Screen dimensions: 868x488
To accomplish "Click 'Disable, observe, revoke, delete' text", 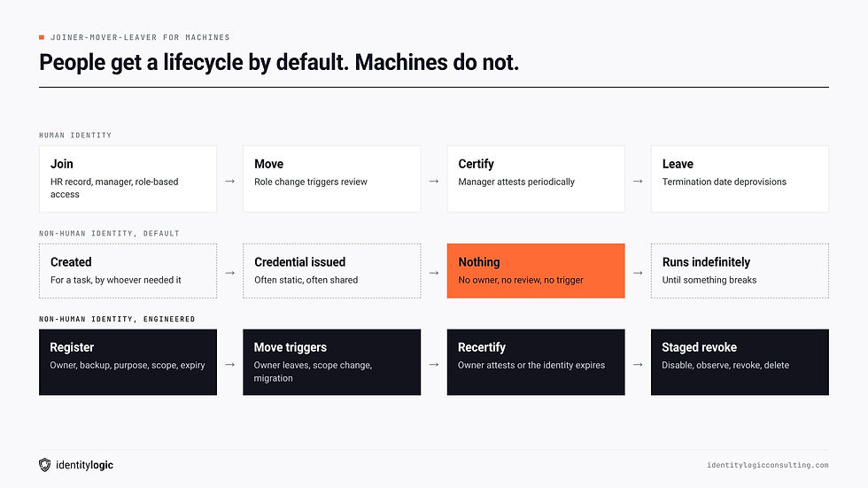I will [725, 365].
